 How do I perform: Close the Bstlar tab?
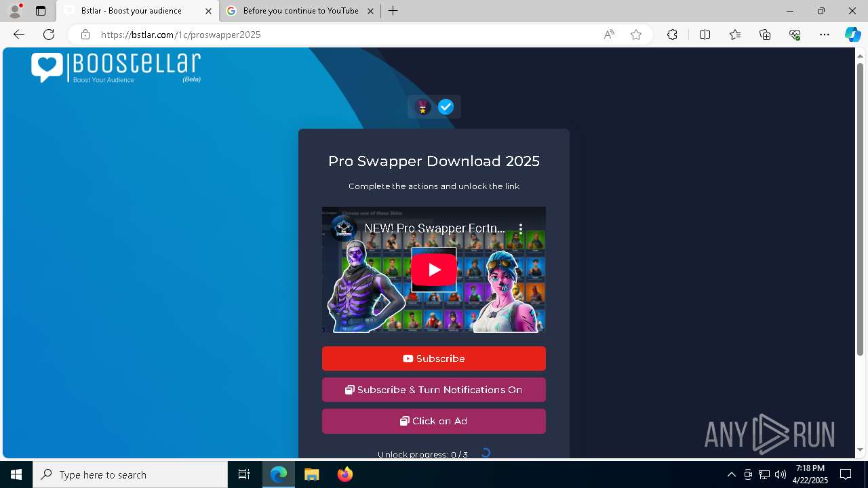[208, 11]
